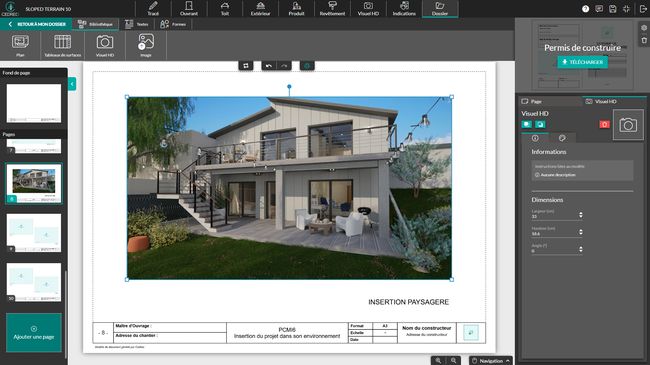Open the Extérieur tool
This screenshot has height=365, width=650.
tap(260, 8)
